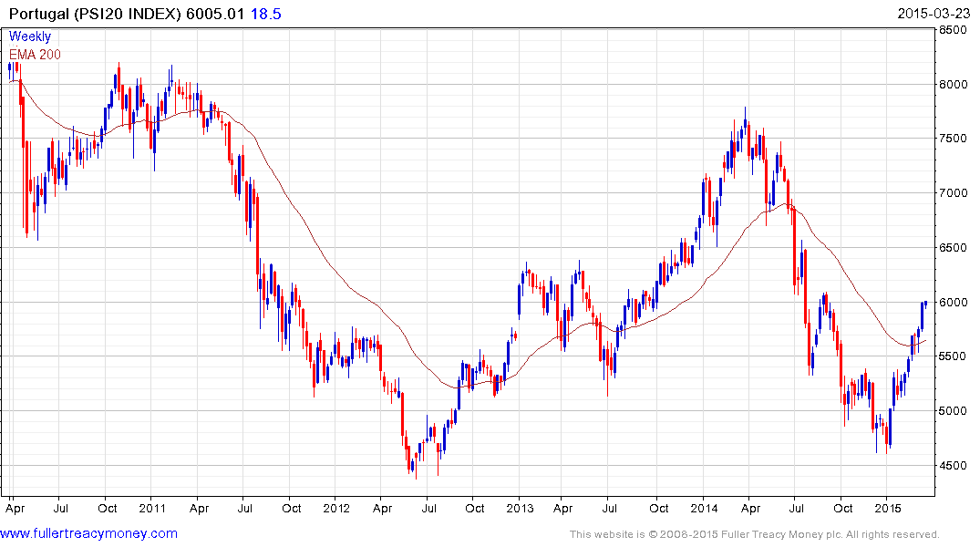Viewport: 980px width, 547px height.
Task: Click the 5000 price axis label
Action: tap(954, 411)
